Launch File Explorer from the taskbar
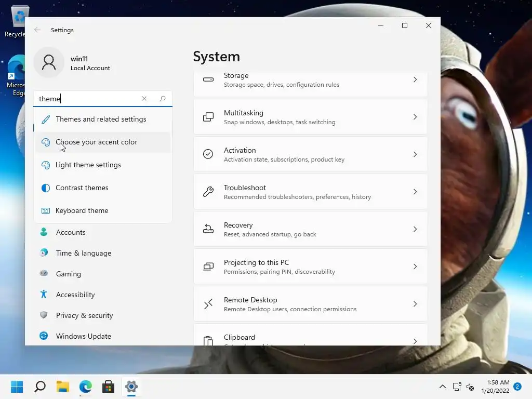The width and height of the screenshot is (532, 399). tap(63, 387)
